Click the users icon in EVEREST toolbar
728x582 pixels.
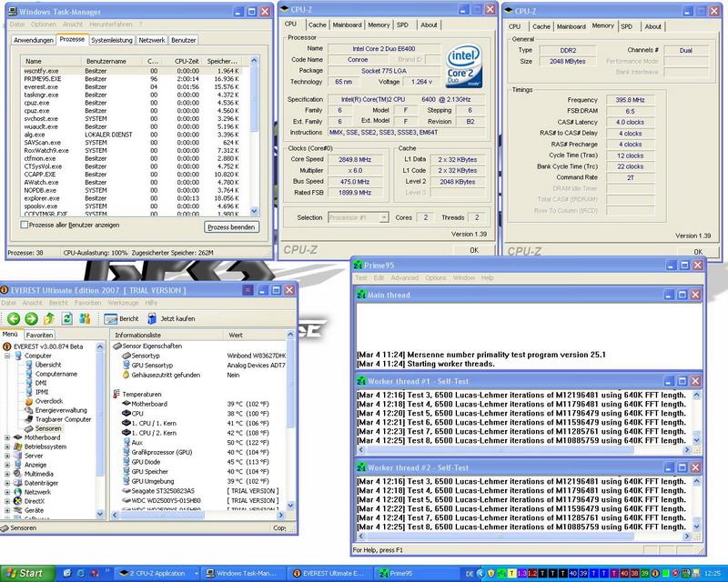click(85, 318)
